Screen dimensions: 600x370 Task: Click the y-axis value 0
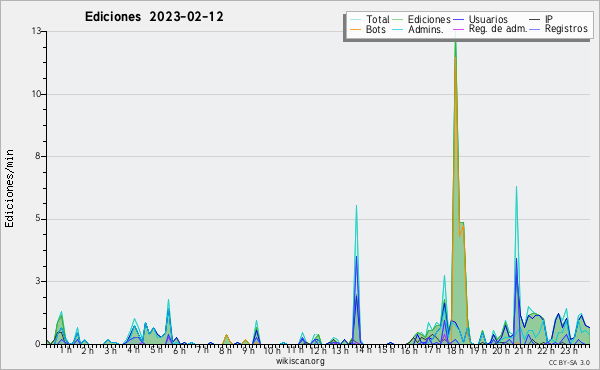38,344
